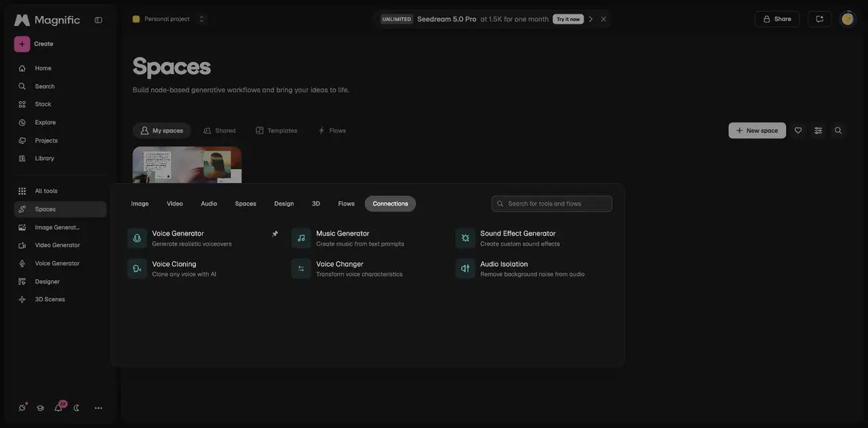
Task: Collapse the sidebar panel icon
Action: tap(98, 20)
